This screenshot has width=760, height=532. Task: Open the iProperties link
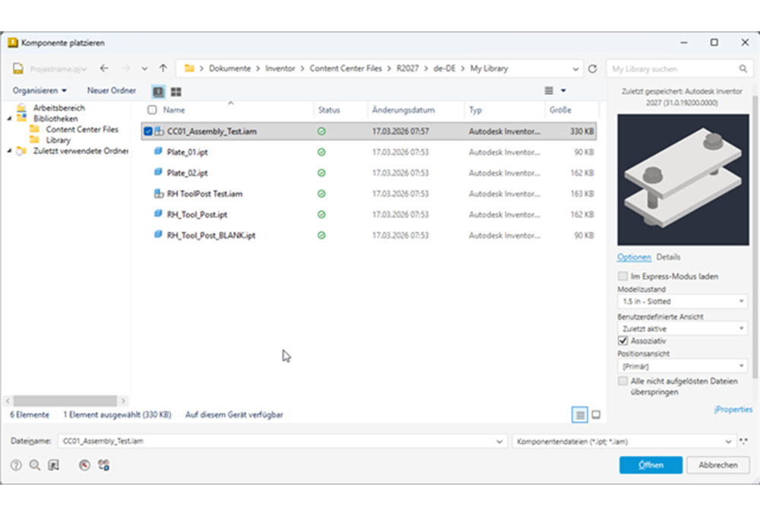click(733, 410)
